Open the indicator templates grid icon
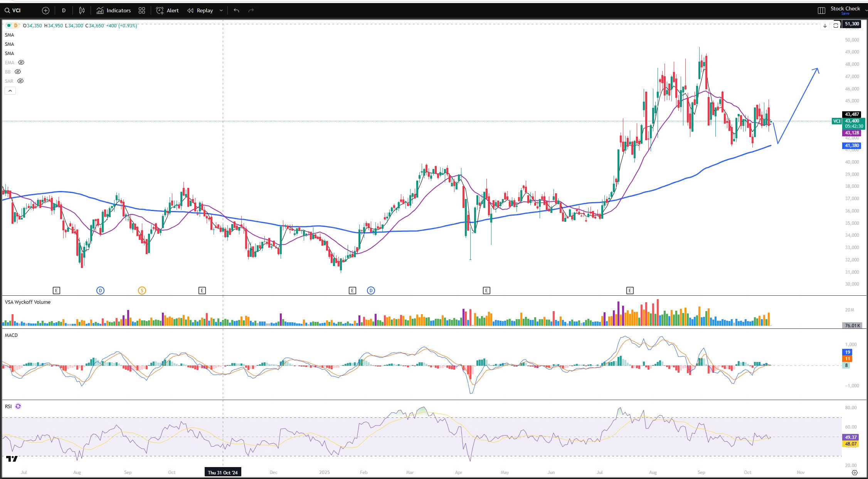 (142, 10)
